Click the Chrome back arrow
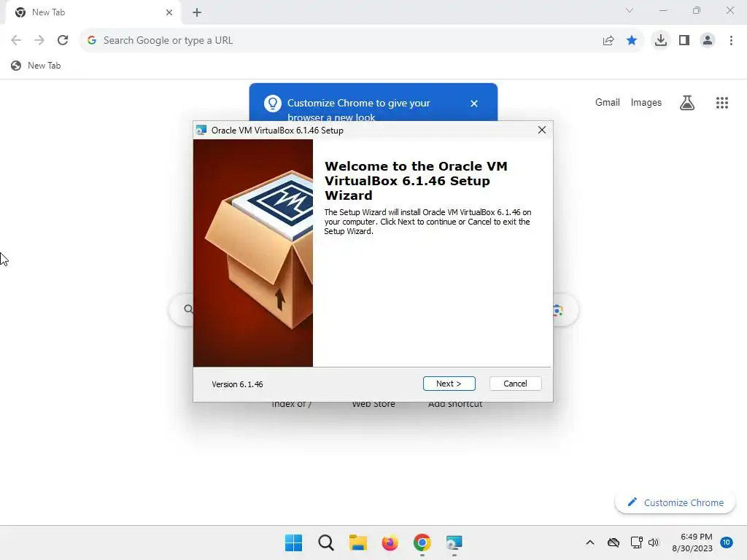Viewport: 747px width, 560px height. pos(16,41)
